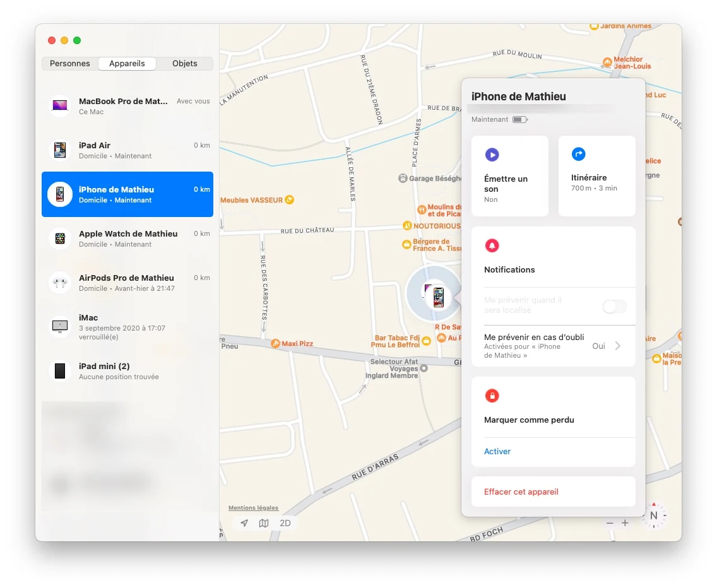Click the red close window button
Viewport: 717px width, 588px height.
[52, 40]
